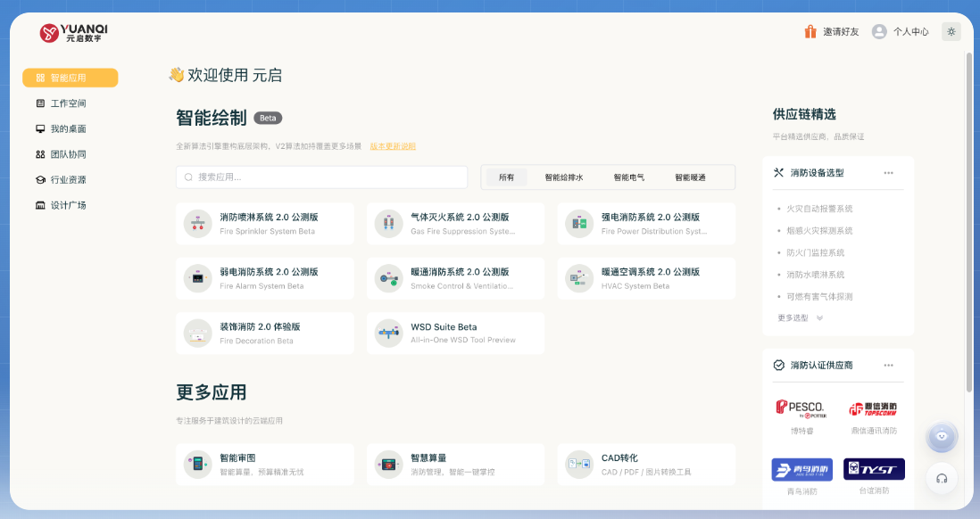This screenshot has width=980, height=519.
Task: Select the 所有 filter tab
Action: 506,177
